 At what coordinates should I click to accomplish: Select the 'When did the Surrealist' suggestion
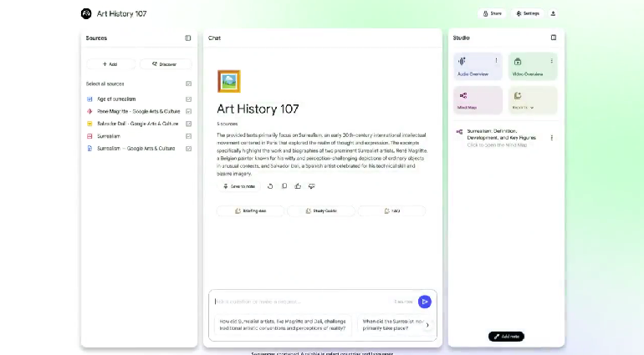click(x=391, y=325)
